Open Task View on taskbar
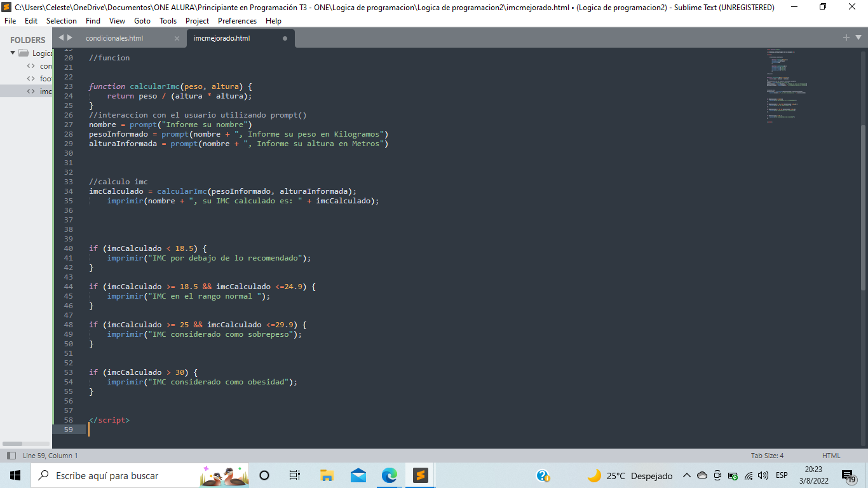 [295, 475]
